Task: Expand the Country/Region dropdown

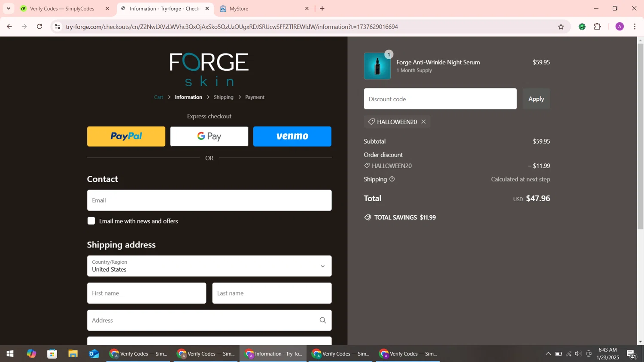Action: (x=209, y=266)
